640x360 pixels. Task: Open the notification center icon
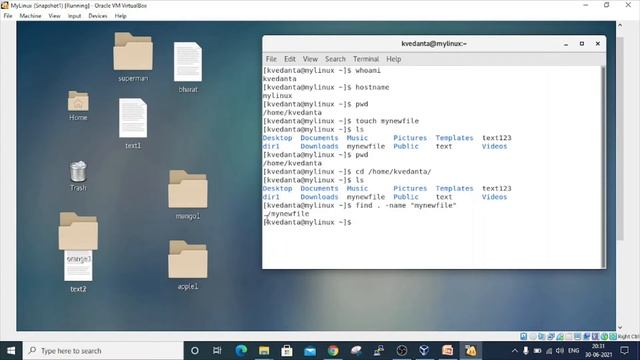click(x=624, y=351)
